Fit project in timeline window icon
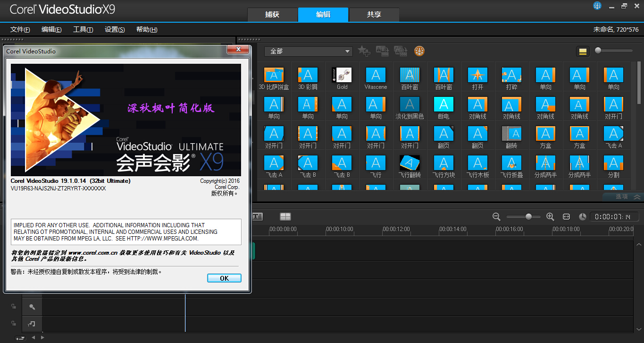The height and width of the screenshot is (343, 644). pos(567,216)
